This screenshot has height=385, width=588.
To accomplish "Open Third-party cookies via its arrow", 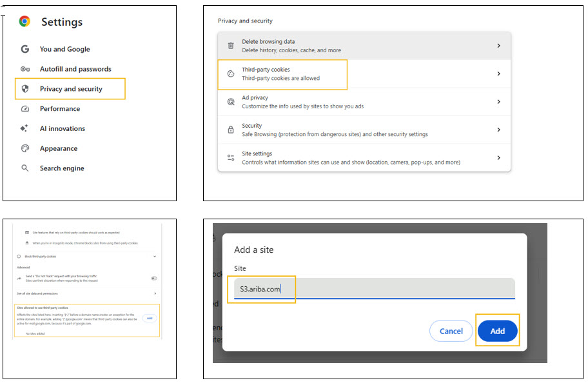I will point(498,74).
